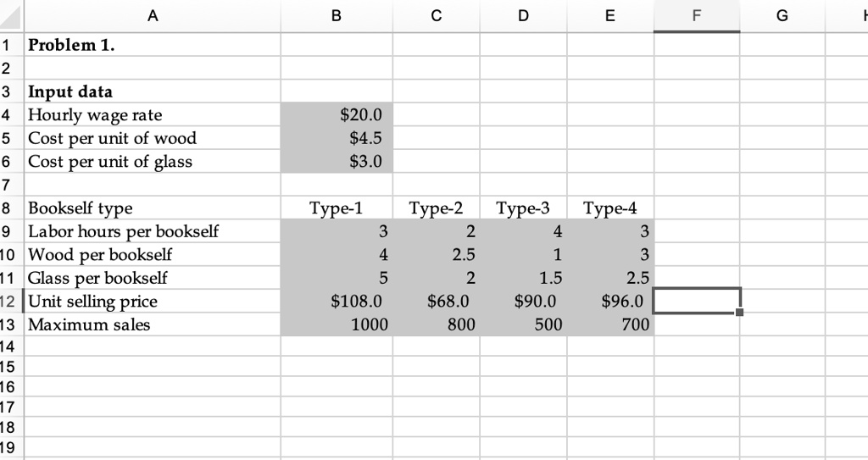This screenshot has height=460, width=868.
Task: Select the Type-4 maximum sales value 700
Action: click(x=610, y=324)
